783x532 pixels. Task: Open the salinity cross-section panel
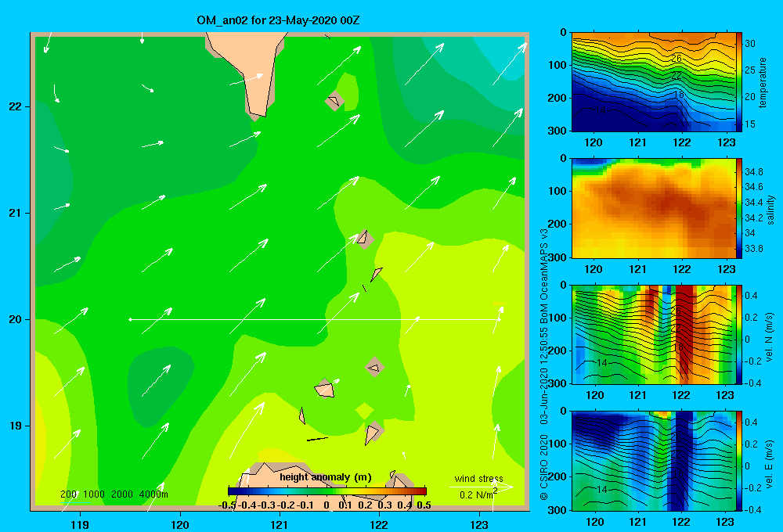[x=654, y=208]
